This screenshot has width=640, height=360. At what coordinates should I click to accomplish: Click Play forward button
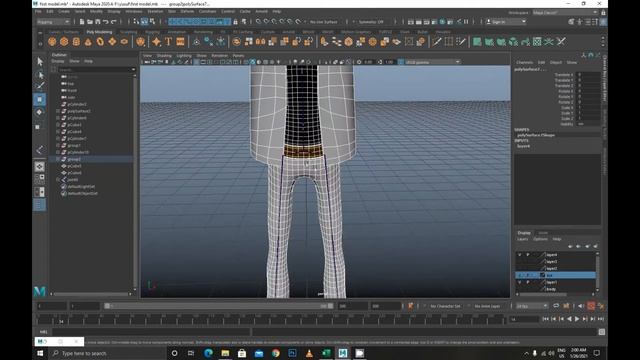pos(577,319)
